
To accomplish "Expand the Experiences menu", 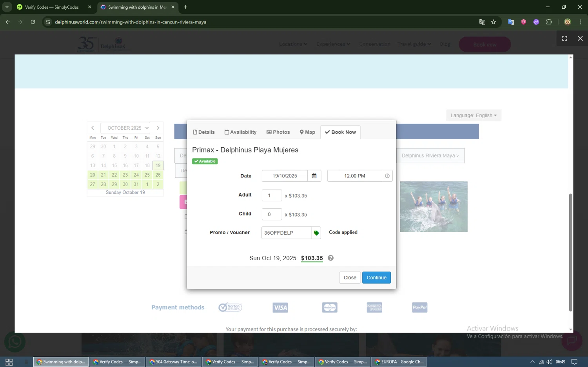I will click(333, 44).
